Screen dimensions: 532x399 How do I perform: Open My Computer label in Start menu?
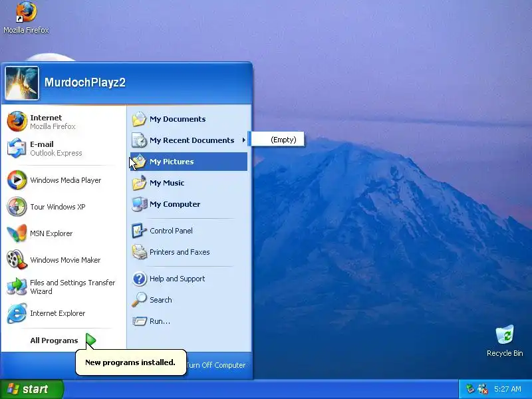175,204
